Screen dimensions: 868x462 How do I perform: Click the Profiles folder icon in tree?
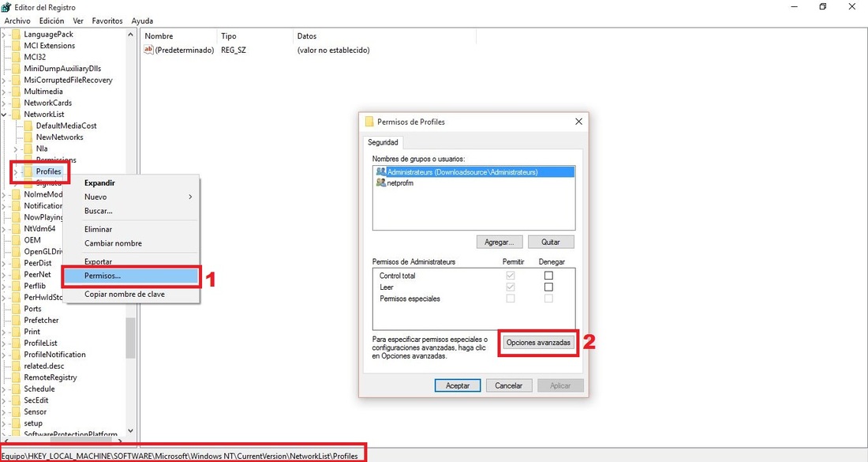tap(28, 171)
